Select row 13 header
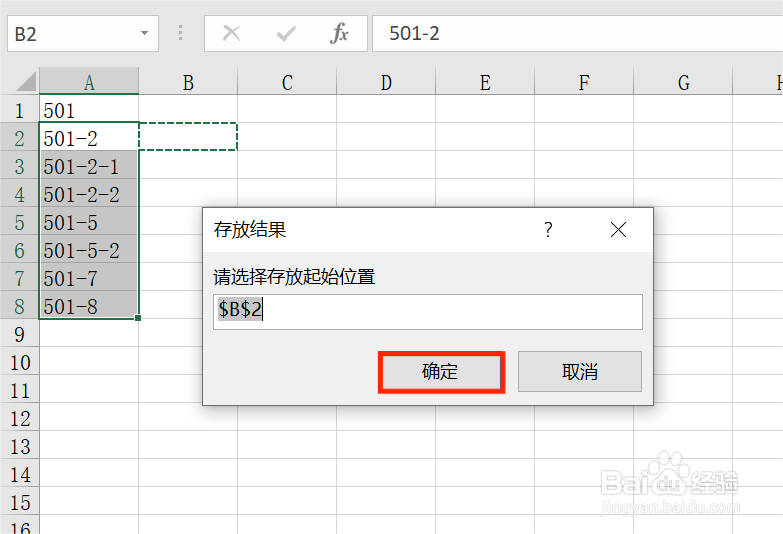 point(19,446)
